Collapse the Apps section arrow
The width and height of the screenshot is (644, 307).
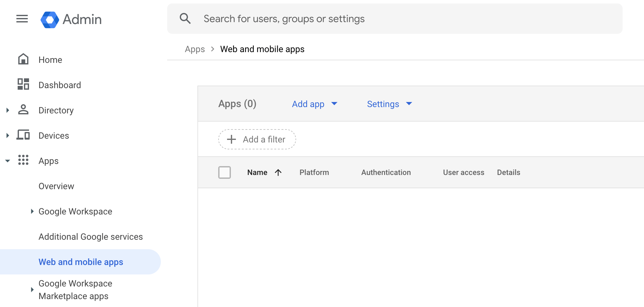[8, 161]
